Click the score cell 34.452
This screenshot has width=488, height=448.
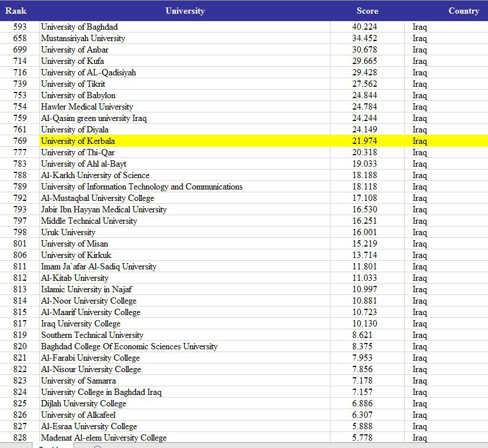tap(367, 38)
